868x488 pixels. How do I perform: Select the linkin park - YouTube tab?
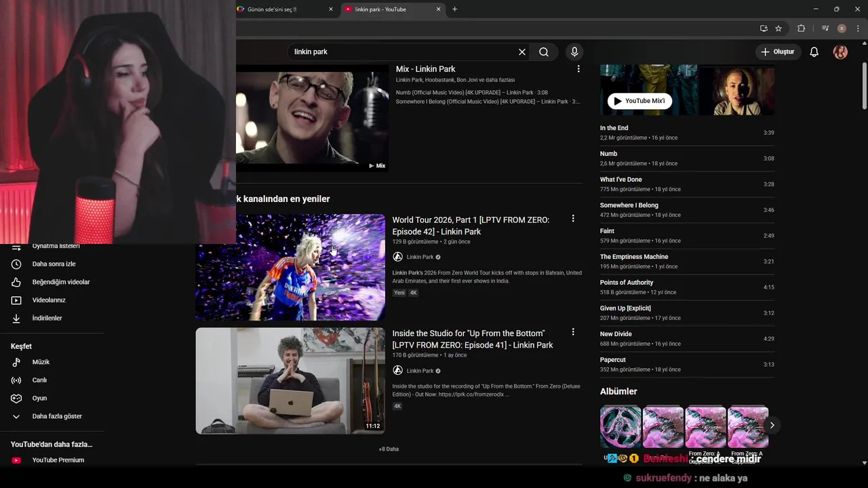pos(393,9)
